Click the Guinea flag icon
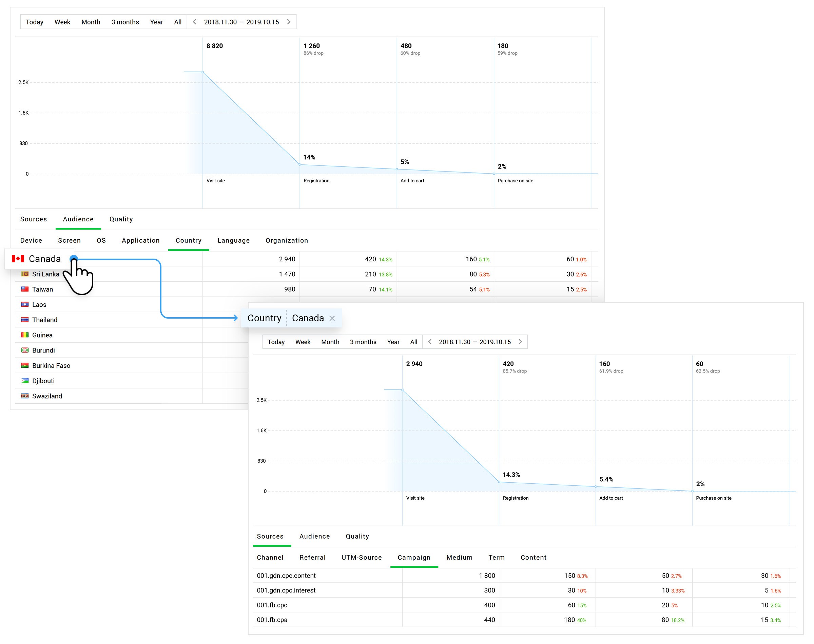The height and width of the screenshot is (644, 814). click(24, 335)
